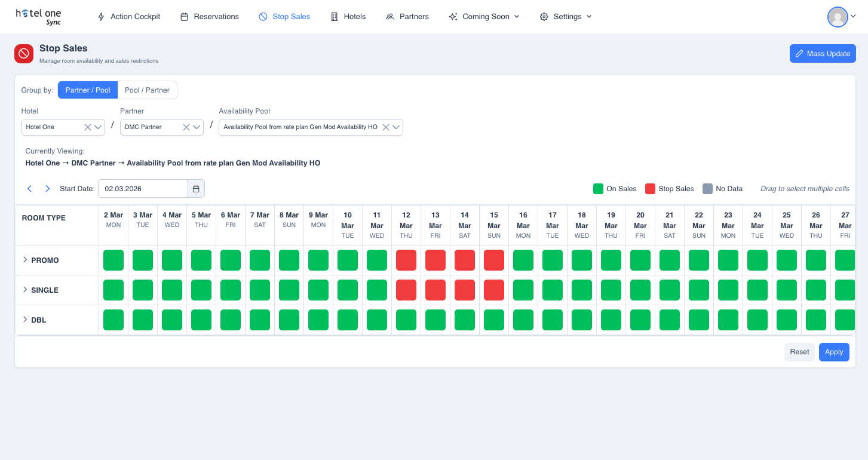Click the Reservations calendar icon
The image size is (868, 460).
pyautogui.click(x=184, y=16)
